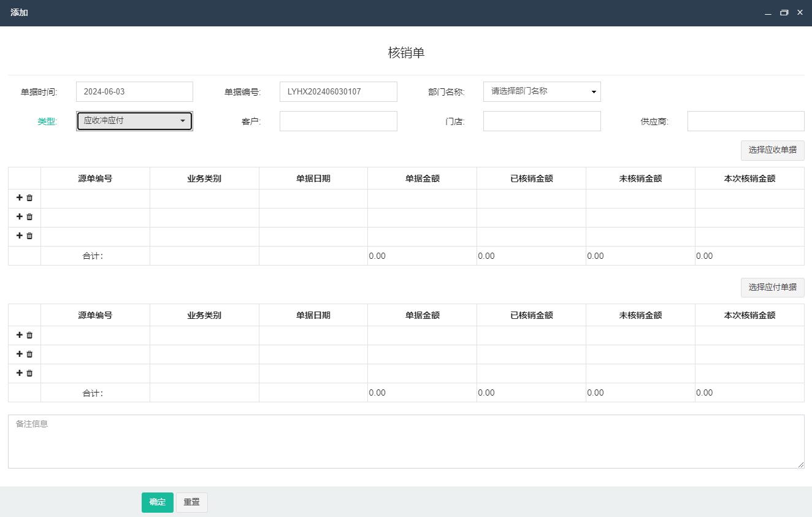The height and width of the screenshot is (517, 812).
Task: Click trash icon in first receivable row
Action: (29, 198)
